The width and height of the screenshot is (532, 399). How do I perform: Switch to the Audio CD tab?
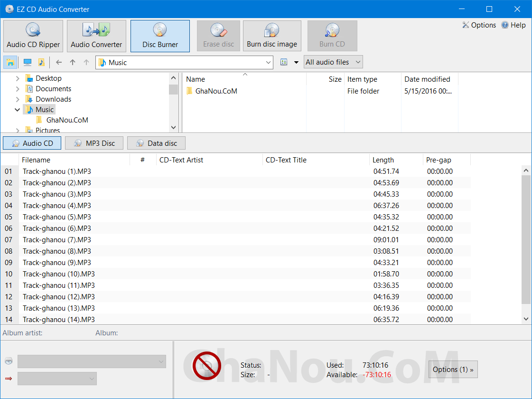(x=32, y=143)
